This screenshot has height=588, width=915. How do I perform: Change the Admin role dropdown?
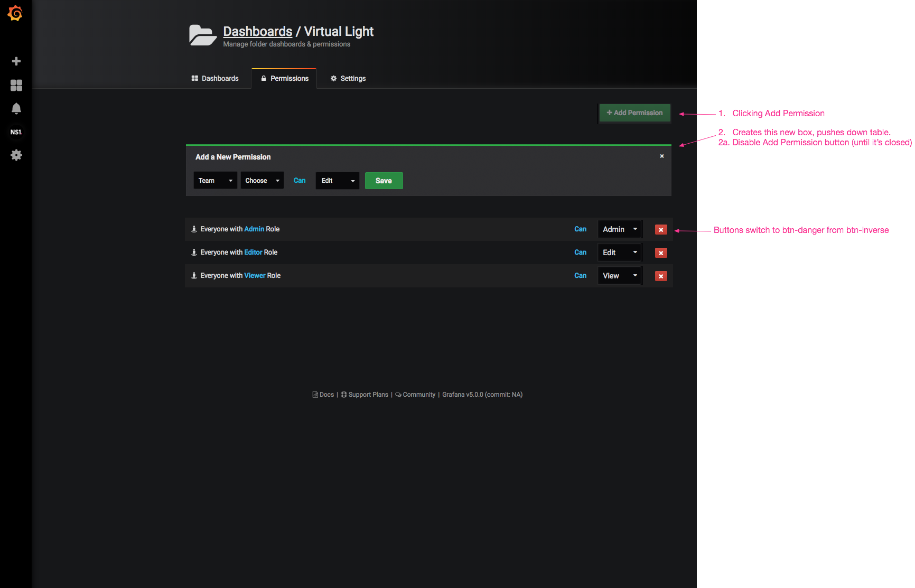(x=618, y=229)
